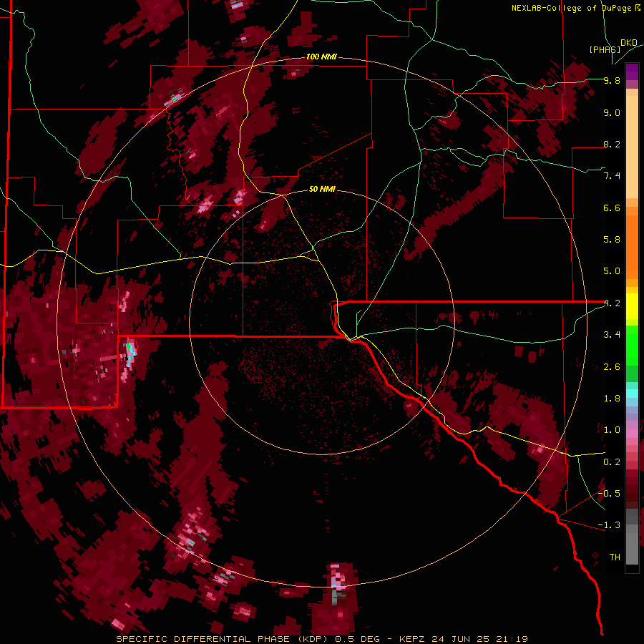Click the 9.0 scale value
The image size is (644, 644).
pyautogui.click(x=612, y=112)
